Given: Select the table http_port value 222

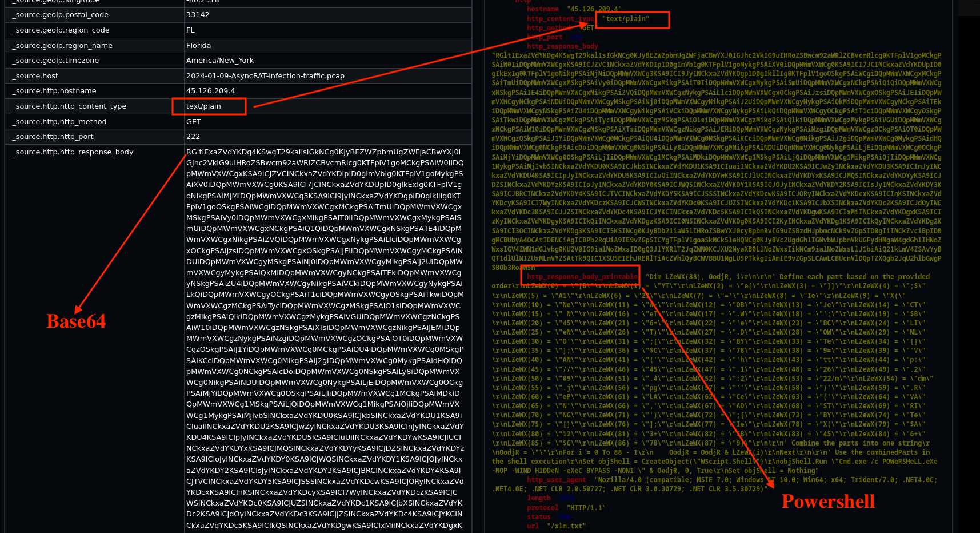Looking at the screenshot, I should coord(193,137).
